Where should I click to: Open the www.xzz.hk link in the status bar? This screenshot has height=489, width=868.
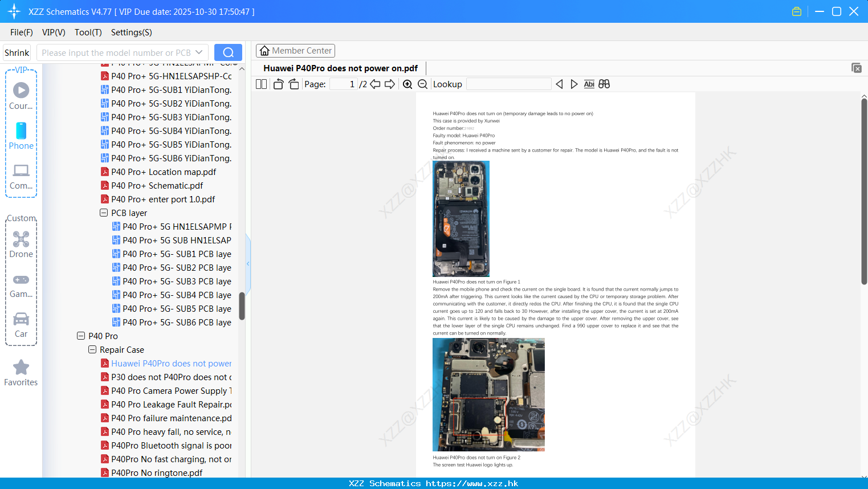(472, 483)
